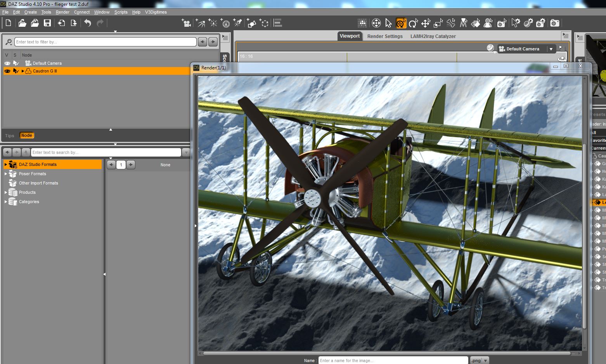Expand the Categories tree item
Image resolution: width=606 pixels, height=364 pixels.
(x=6, y=202)
